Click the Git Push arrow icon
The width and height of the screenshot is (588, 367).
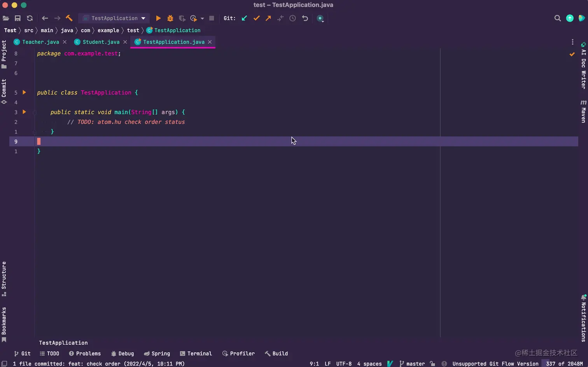click(x=268, y=18)
